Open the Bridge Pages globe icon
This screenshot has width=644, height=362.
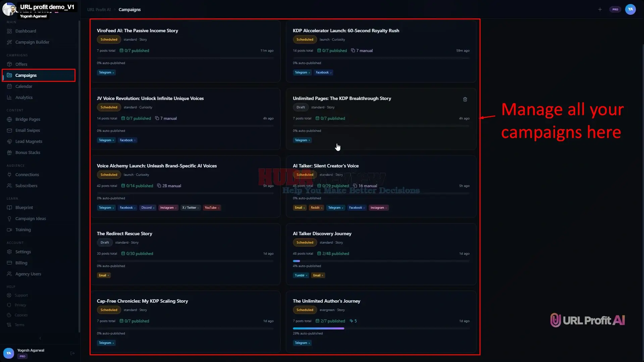pos(9,119)
